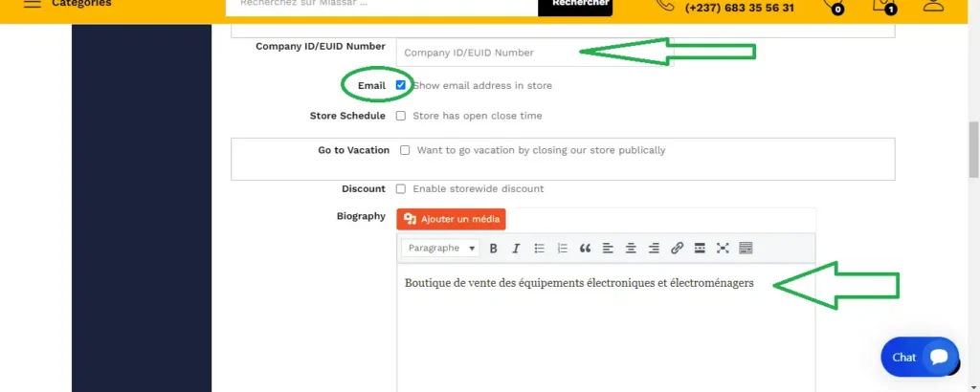Click the Company ID/EUID Number field
This screenshot has height=392, width=980.
[534, 53]
